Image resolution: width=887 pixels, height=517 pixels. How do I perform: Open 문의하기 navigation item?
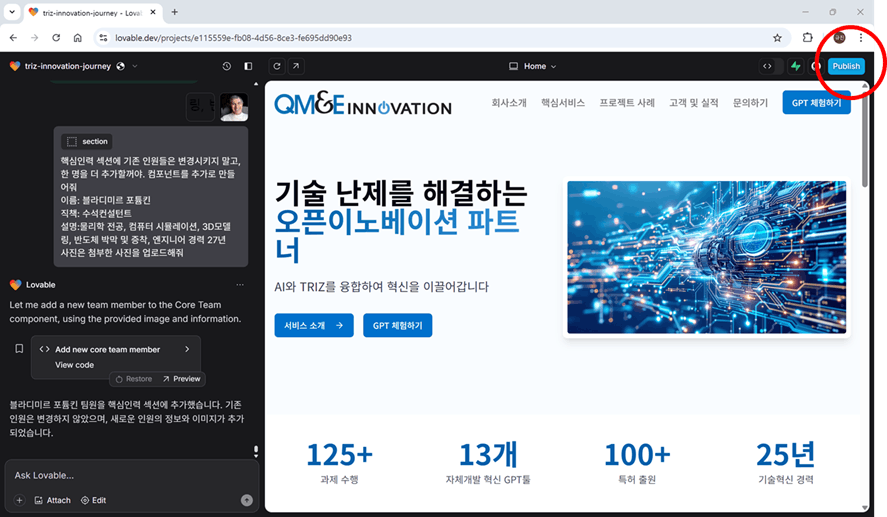click(750, 102)
